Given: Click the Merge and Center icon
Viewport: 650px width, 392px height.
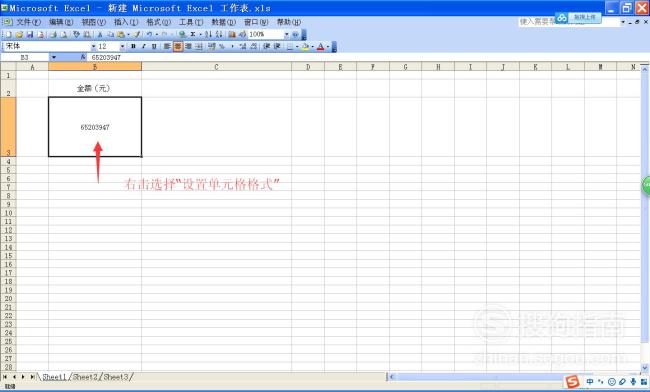Looking at the screenshot, I should coord(199,46).
